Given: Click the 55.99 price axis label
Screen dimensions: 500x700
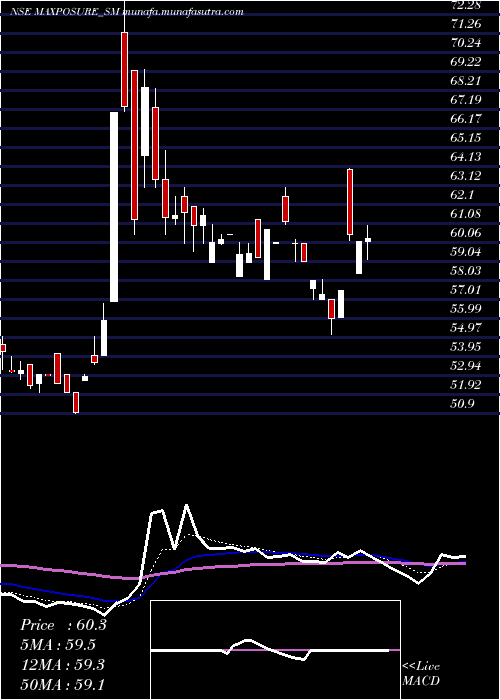Looking at the screenshot, I should click(x=466, y=309).
